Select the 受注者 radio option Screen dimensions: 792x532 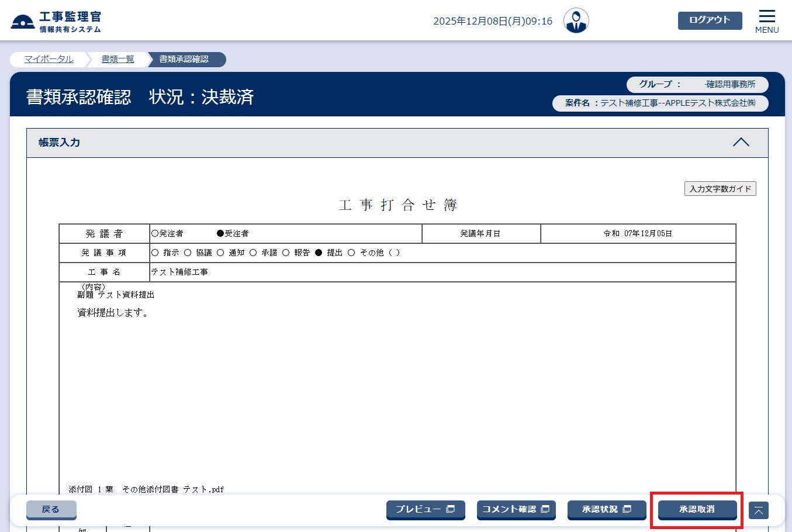point(220,233)
